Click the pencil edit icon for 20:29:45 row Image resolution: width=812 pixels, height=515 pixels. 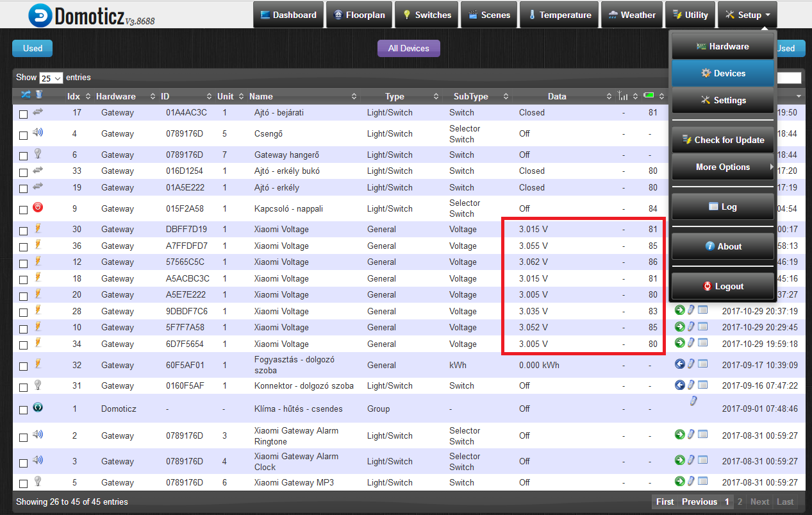692,326
